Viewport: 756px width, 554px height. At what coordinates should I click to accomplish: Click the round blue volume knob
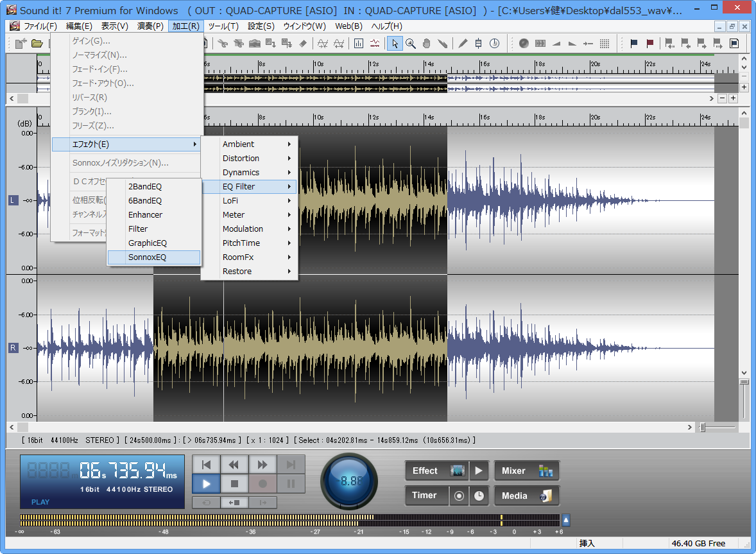coord(349,481)
